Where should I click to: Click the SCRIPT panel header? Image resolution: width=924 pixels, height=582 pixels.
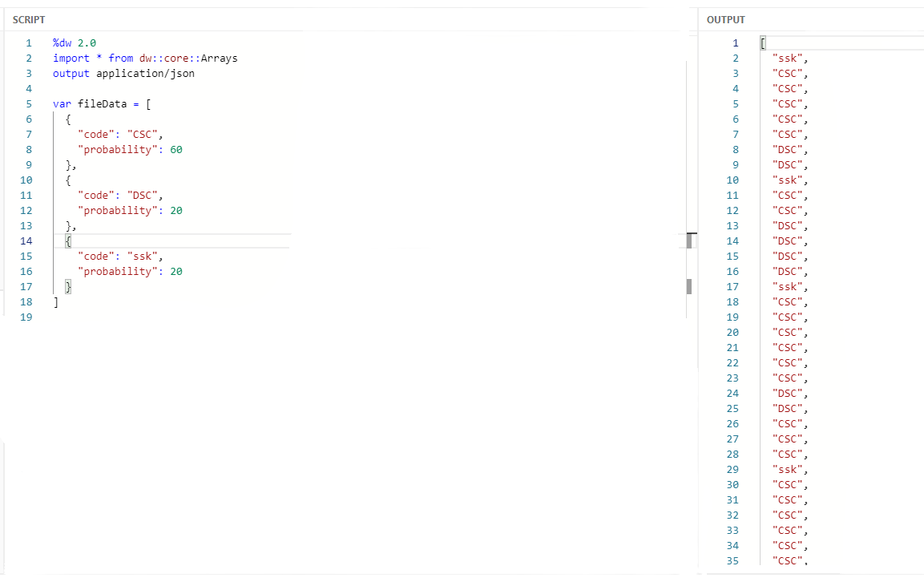tap(29, 19)
